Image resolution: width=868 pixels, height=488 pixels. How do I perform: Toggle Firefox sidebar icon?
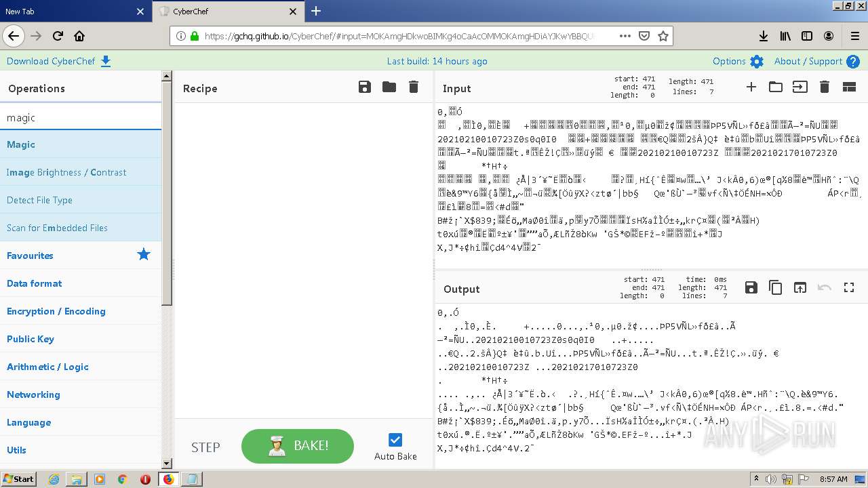pos(807,36)
